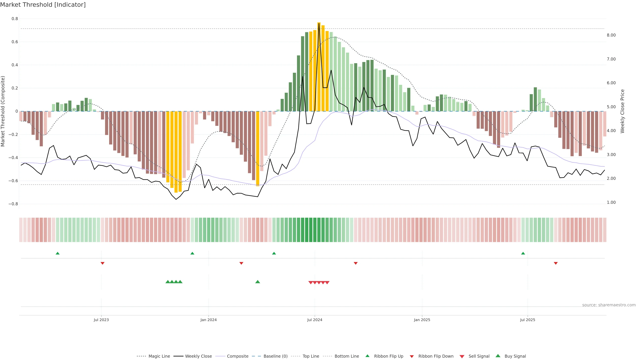Click the lone Buy Signal triangle near April 2024

(258, 282)
